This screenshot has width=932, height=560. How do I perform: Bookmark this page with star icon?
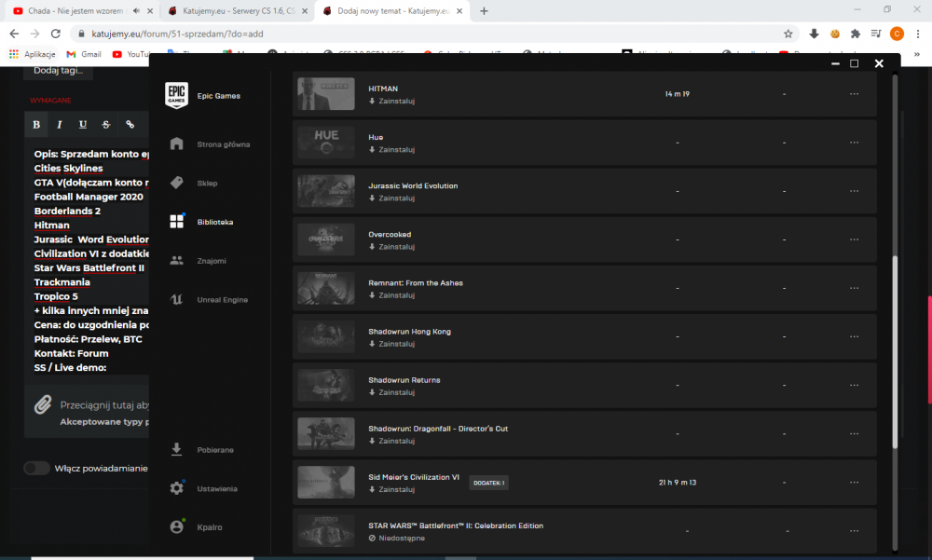788,34
